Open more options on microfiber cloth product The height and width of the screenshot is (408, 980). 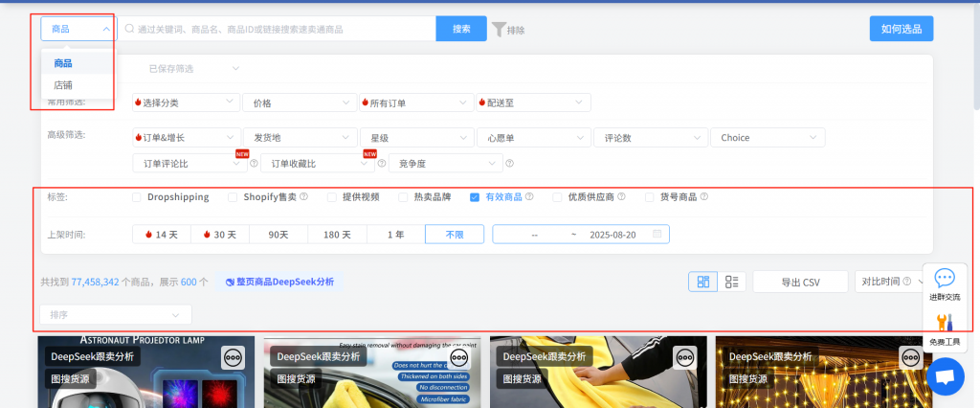[x=459, y=358]
